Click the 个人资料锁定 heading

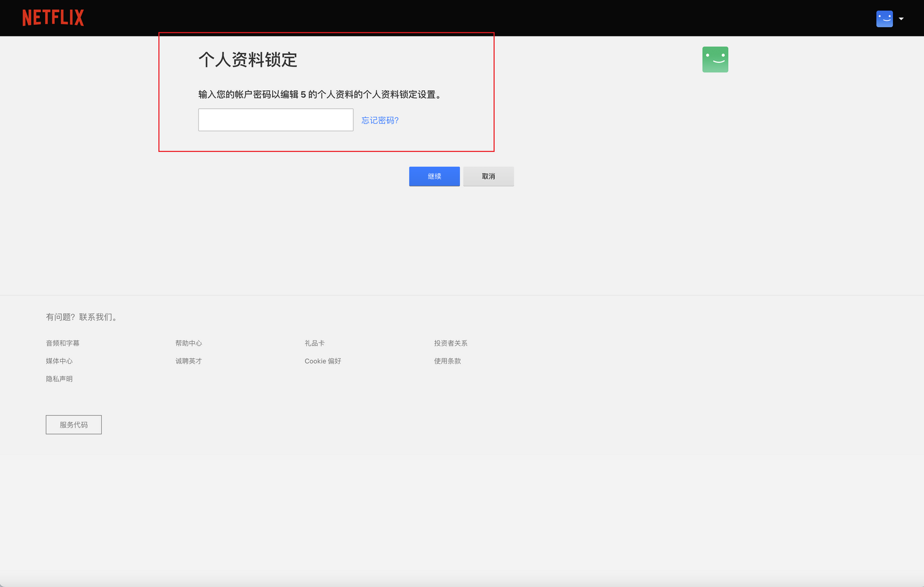click(x=248, y=60)
